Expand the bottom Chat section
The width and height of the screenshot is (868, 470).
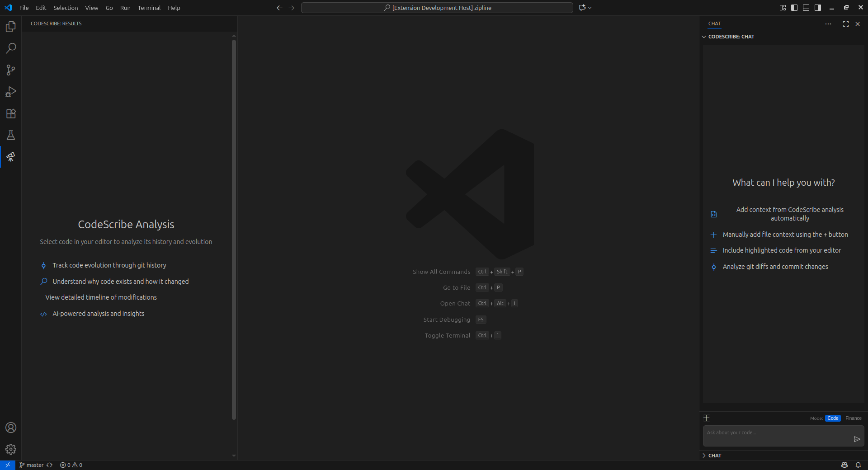[x=783, y=456]
